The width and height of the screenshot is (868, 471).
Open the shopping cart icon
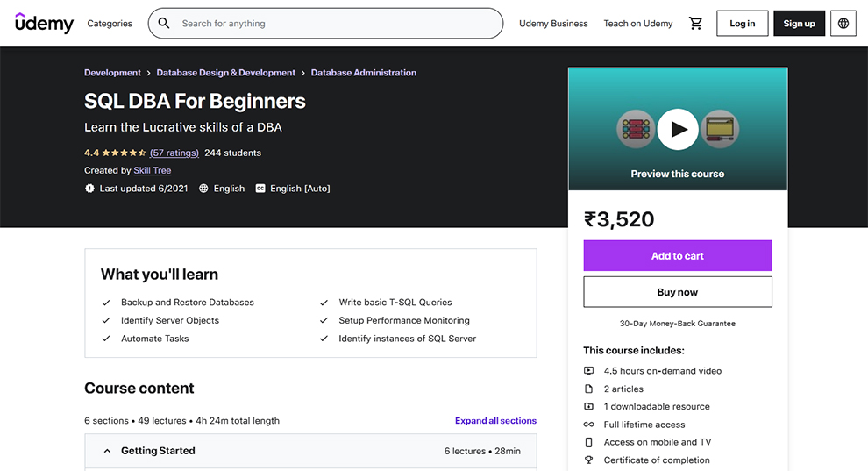click(x=695, y=24)
